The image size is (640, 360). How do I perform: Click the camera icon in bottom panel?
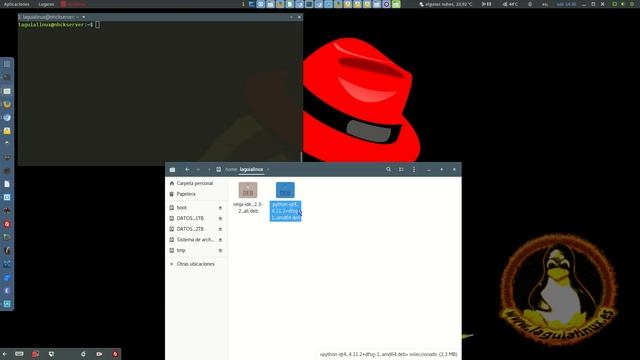pyautogui.click(x=99, y=354)
